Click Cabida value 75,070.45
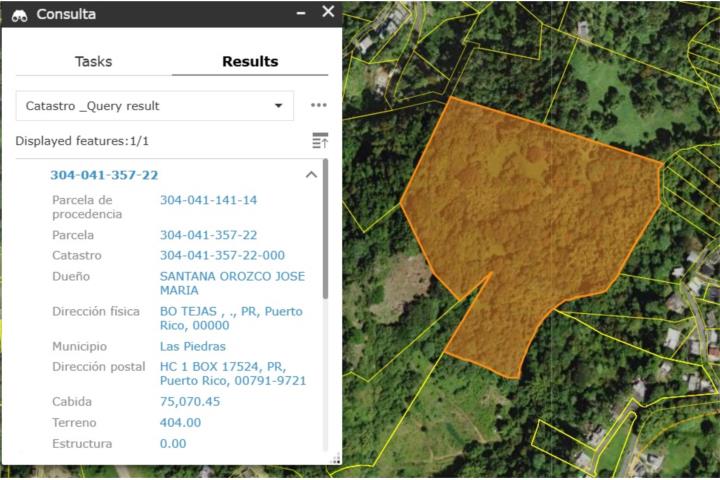The height and width of the screenshot is (480, 720). click(190, 402)
